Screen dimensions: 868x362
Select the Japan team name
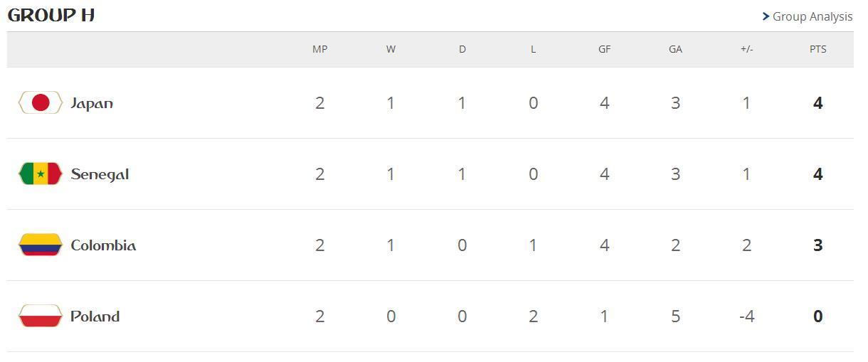coord(92,104)
